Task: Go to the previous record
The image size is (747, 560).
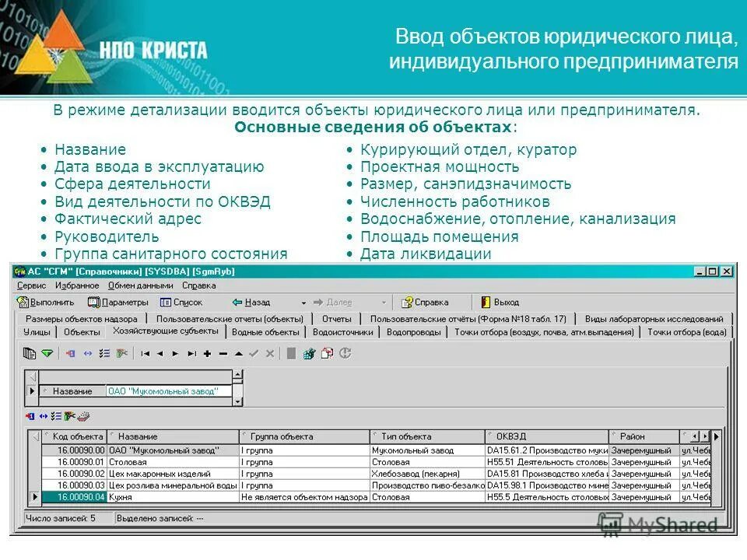Action: tap(160, 354)
